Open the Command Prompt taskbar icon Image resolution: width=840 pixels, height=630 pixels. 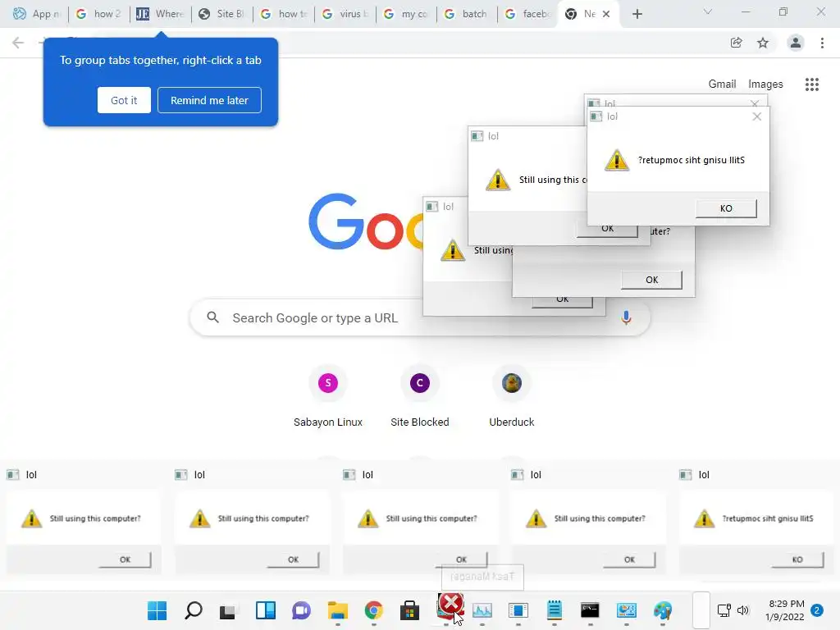click(590, 610)
